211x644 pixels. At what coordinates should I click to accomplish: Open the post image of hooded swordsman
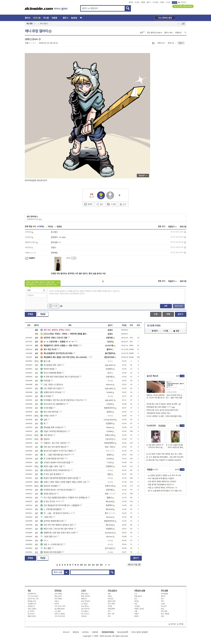[x=87, y=115]
